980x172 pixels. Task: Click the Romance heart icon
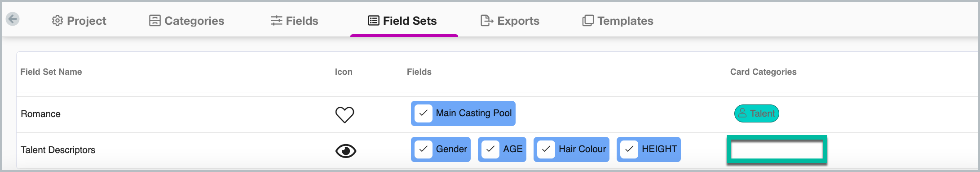coord(345,114)
